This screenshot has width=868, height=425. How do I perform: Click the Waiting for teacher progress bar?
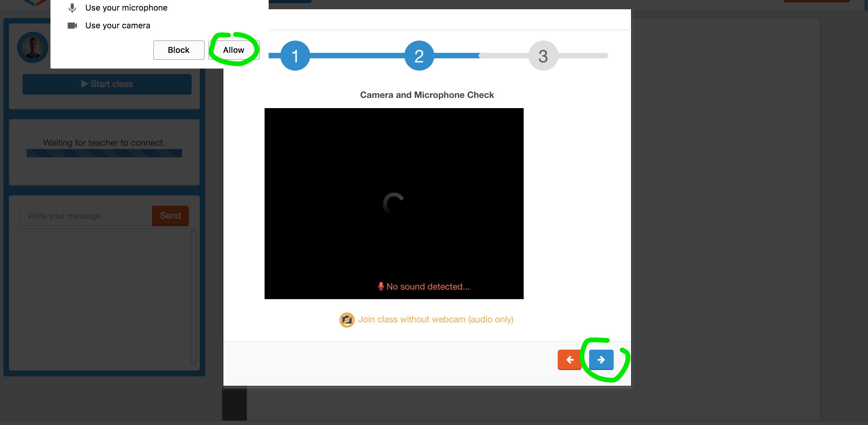[104, 153]
